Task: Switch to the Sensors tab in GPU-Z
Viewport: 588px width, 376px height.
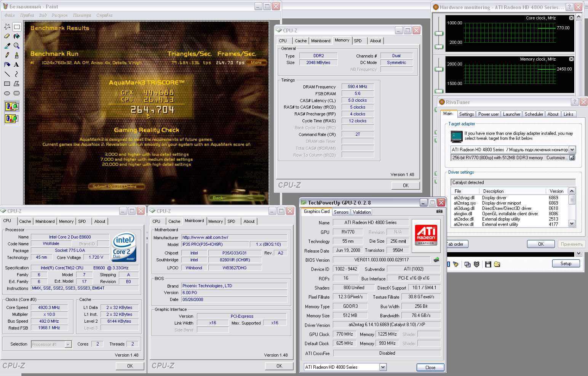Action: coord(341,212)
